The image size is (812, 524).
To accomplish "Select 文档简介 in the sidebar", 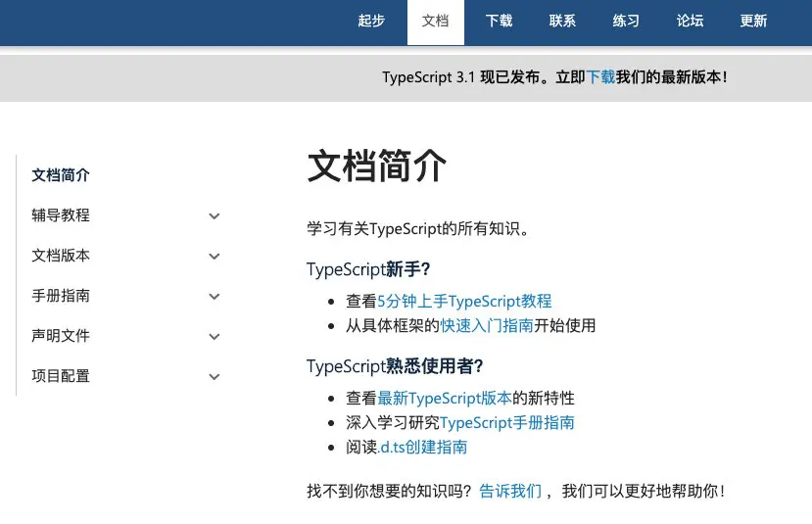I will click(61, 175).
